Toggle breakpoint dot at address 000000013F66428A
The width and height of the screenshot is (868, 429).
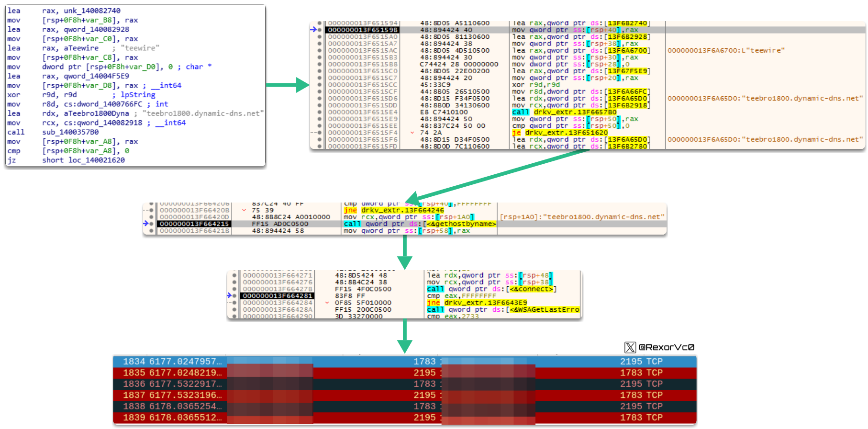point(234,310)
